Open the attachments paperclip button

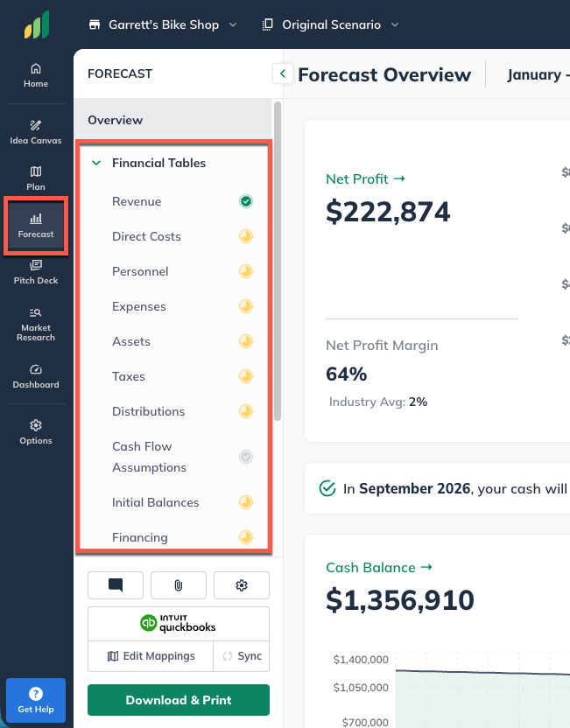[x=179, y=585]
